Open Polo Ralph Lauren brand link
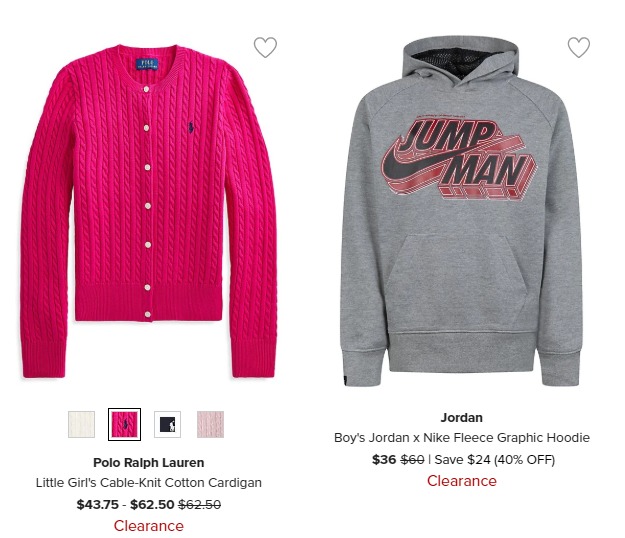 pos(149,463)
